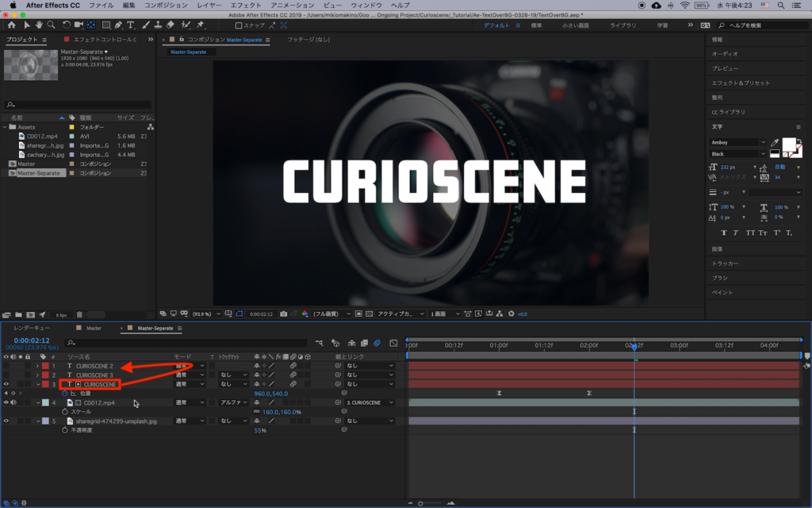Open the アルファ track matte dropdown for C0012.mp4
The width and height of the screenshot is (812, 508).
pyautogui.click(x=234, y=402)
